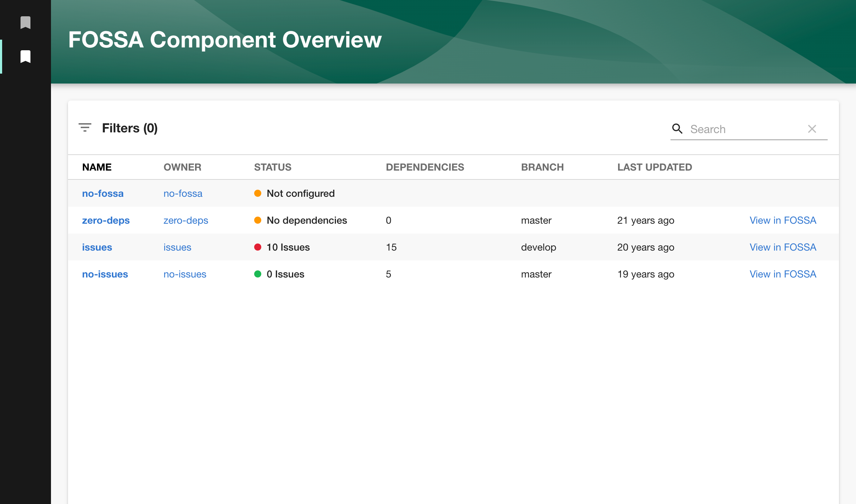The height and width of the screenshot is (504, 856).
Task: Sort by STATUS column header
Action: [273, 167]
